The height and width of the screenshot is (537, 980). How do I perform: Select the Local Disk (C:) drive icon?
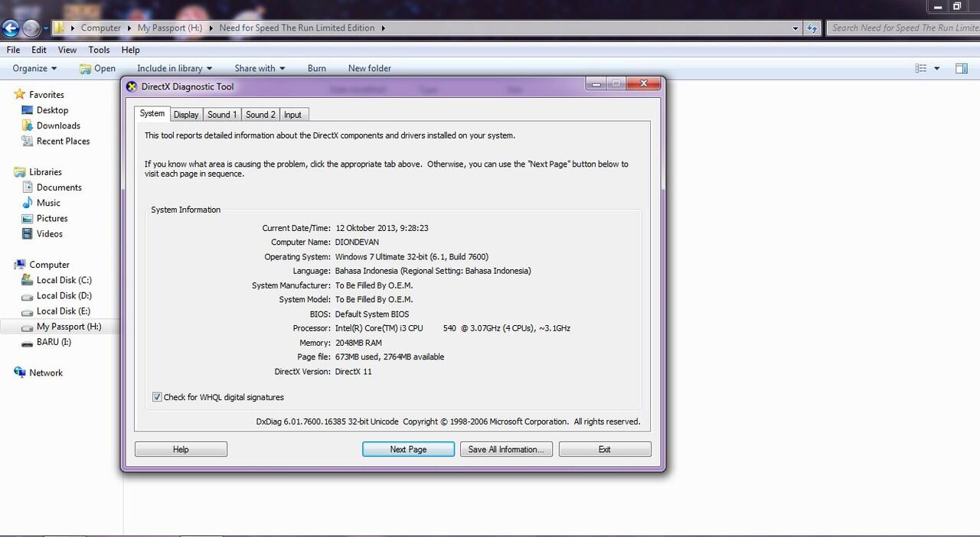click(28, 280)
